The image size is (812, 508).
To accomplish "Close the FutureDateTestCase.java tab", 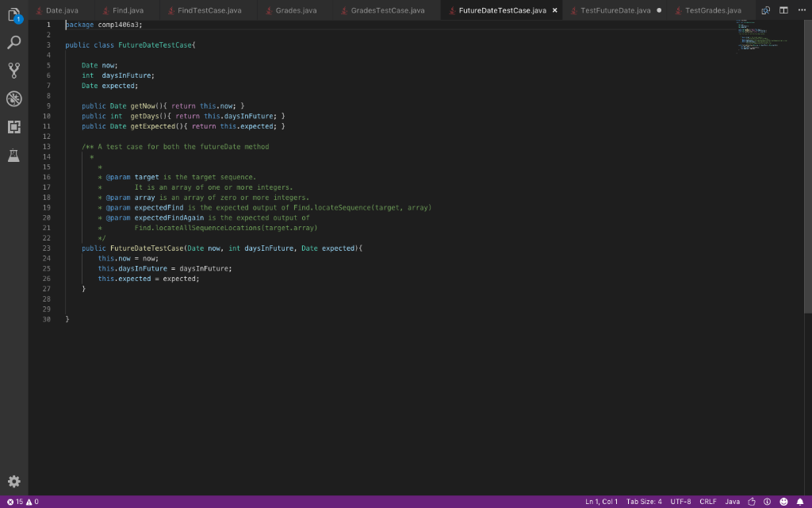I will 554,10.
